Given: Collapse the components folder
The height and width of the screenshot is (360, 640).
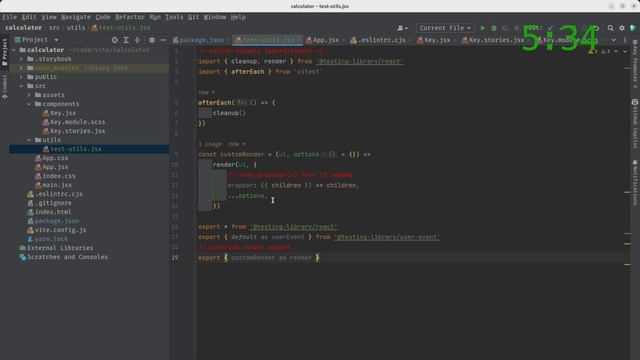Looking at the screenshot, I should [x=29, y=104].
